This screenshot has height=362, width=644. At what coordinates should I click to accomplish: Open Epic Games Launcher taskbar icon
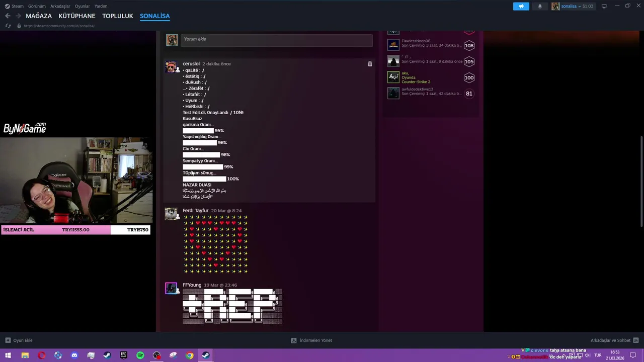[124, 355]
